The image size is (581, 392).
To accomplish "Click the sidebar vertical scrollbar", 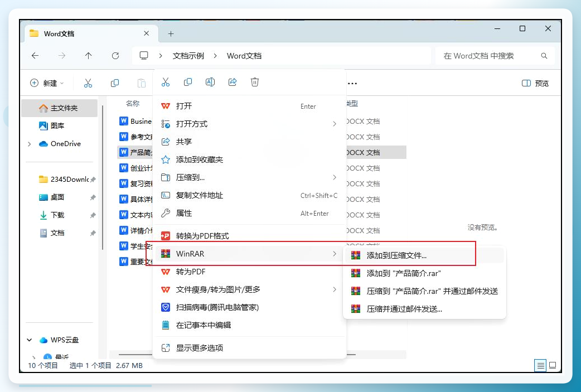I will [103, 178].
